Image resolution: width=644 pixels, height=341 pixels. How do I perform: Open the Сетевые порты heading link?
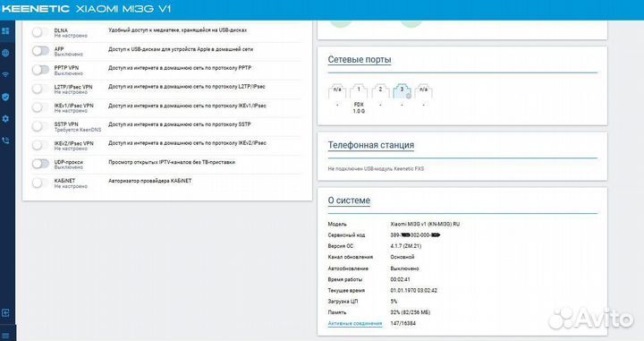(360, 60)
